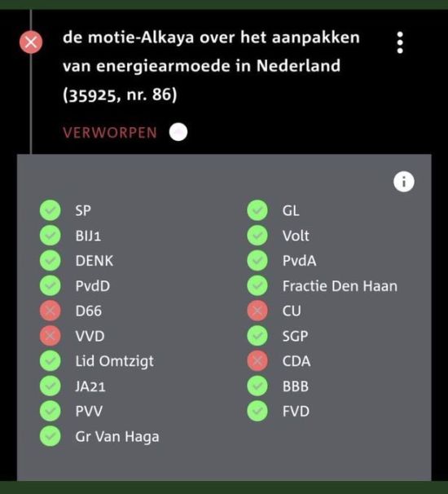This screenshot has width=448, height=494.
Task: Click the info icon in vote panel
Action: click(x=404, y=182)
